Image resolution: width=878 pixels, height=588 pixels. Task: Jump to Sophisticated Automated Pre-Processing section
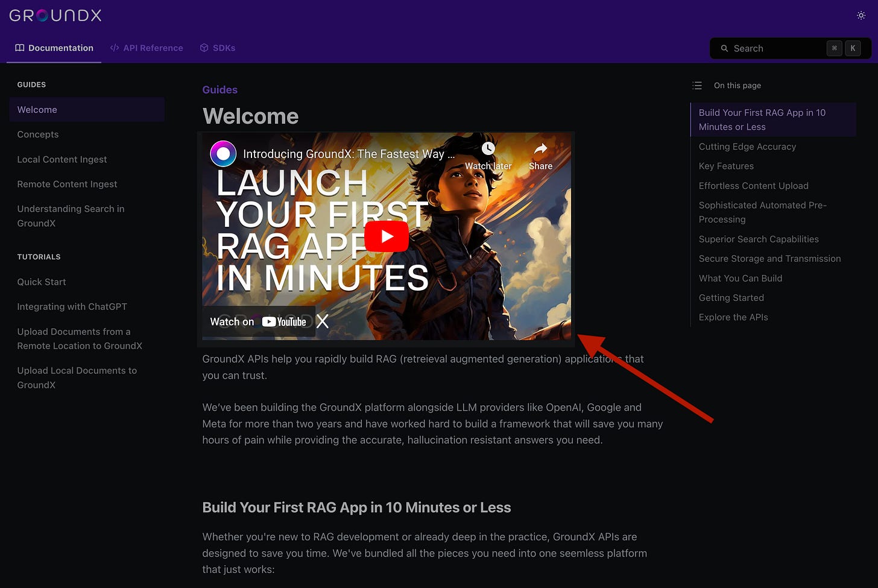(x=762, y=212)
